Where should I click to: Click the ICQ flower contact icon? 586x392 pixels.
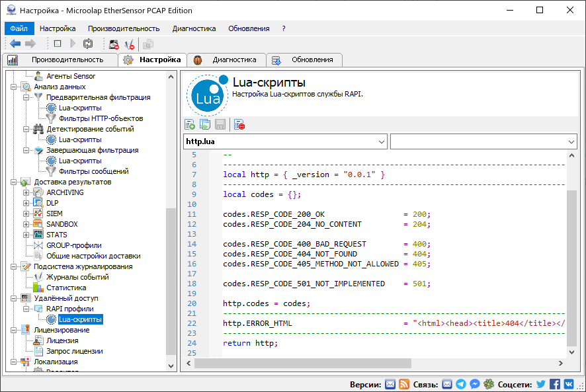point(488,384)
